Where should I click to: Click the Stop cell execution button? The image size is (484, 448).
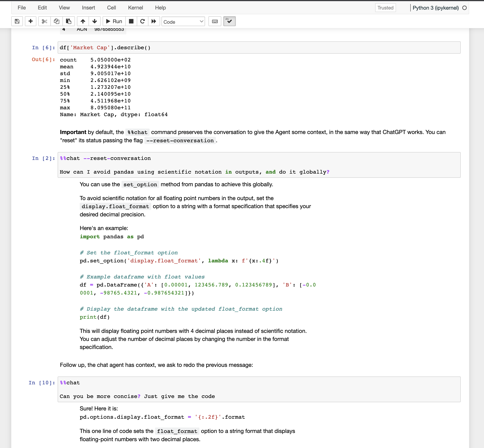pos(131,21)
